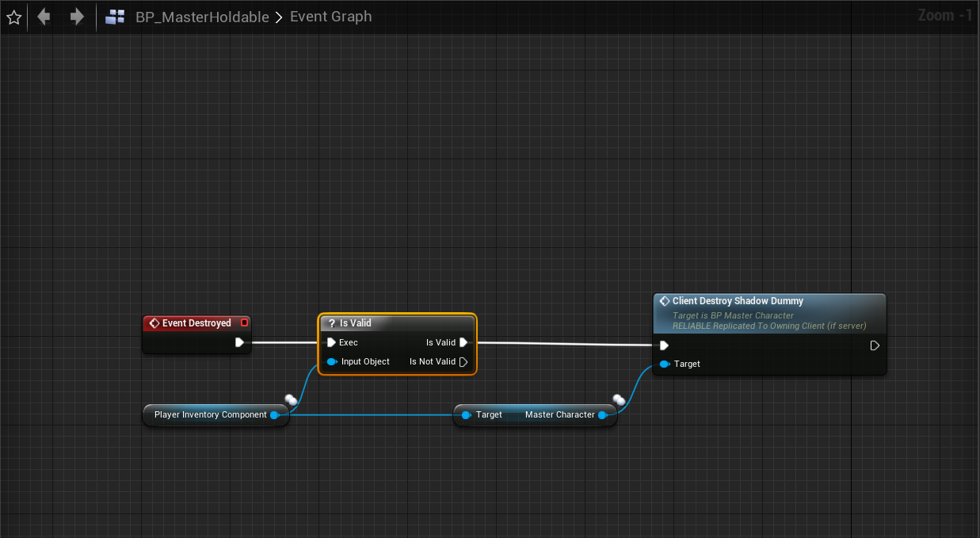Go back with the left arrow
This screenshot has height=538, width=980.
coord(44,17)
